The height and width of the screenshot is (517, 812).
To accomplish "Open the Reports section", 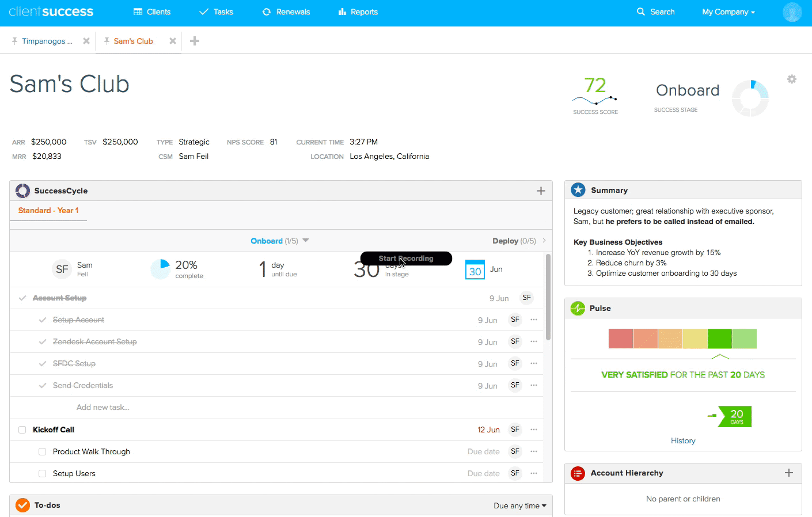I will [x=358, y=12].
